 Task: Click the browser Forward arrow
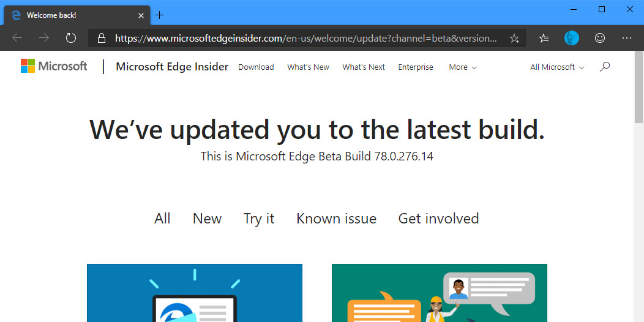(44, 38)
